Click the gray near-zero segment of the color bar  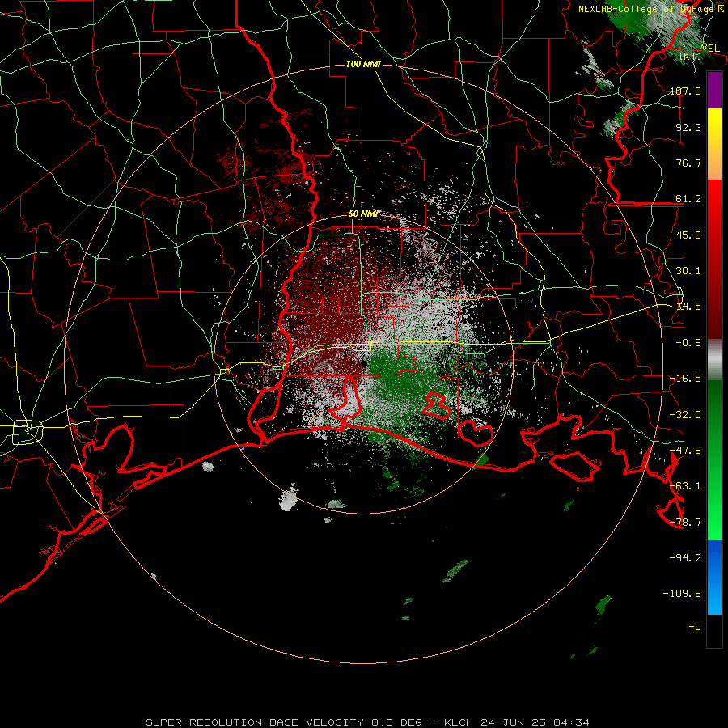(x=714, y=360)
